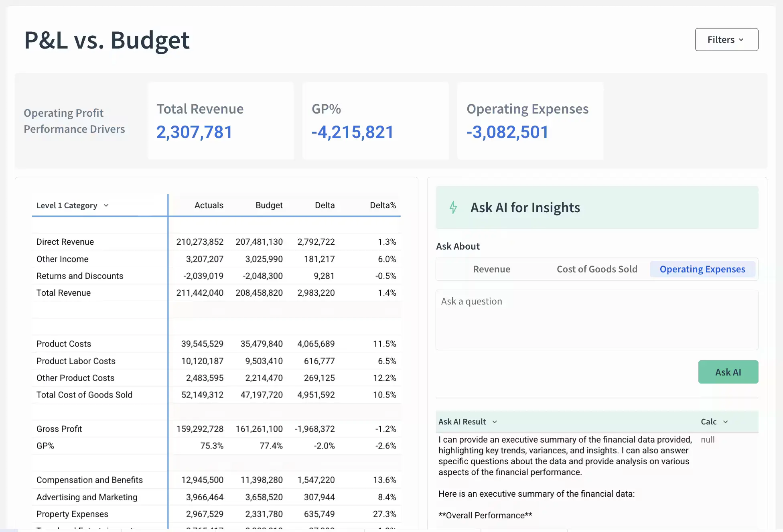The width and height of the screenshot is (783, 532).
Task: Click the Total Revenue KPI card
Action: 221,121
